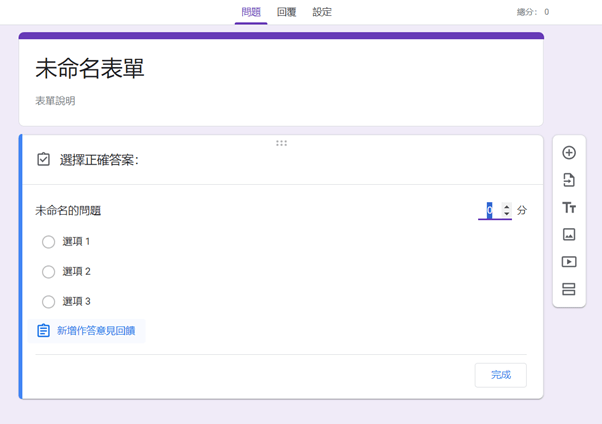Open the Import questions icon
Image resolution: width=602 pixels, height=424 pixels.
coord(569,180)
